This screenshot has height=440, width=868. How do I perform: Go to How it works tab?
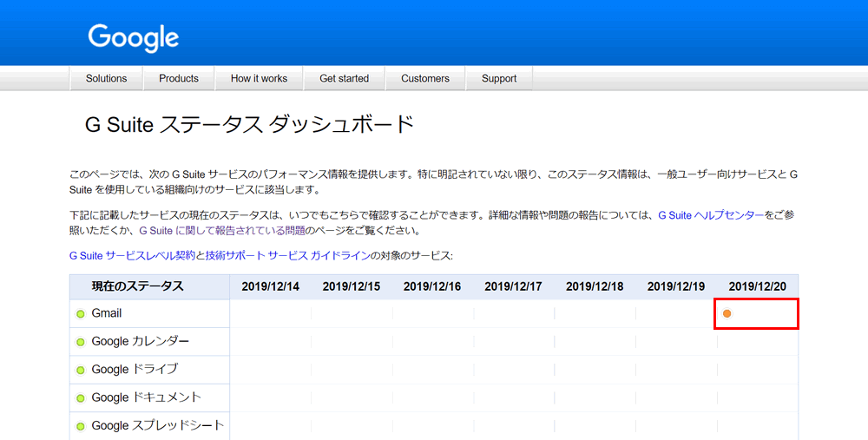(x=259, y=78)
